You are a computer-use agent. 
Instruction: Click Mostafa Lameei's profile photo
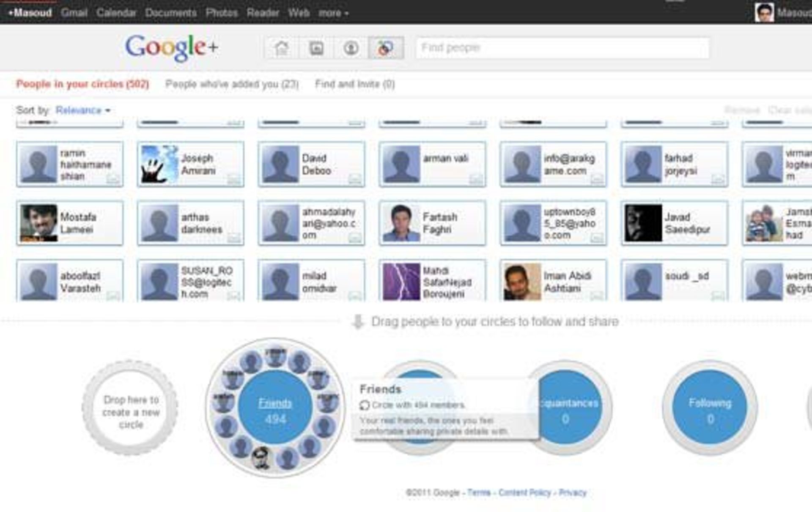point(38,223)
